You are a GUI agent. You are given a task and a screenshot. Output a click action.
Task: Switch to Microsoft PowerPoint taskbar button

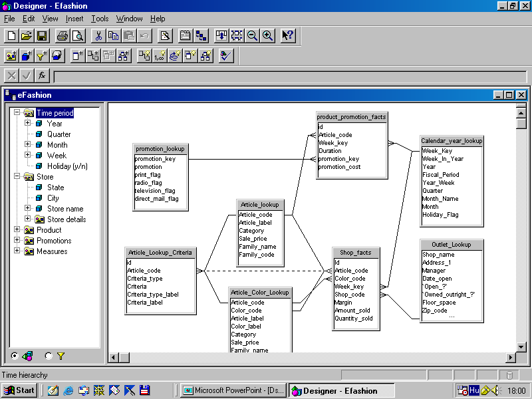[234, 390]
